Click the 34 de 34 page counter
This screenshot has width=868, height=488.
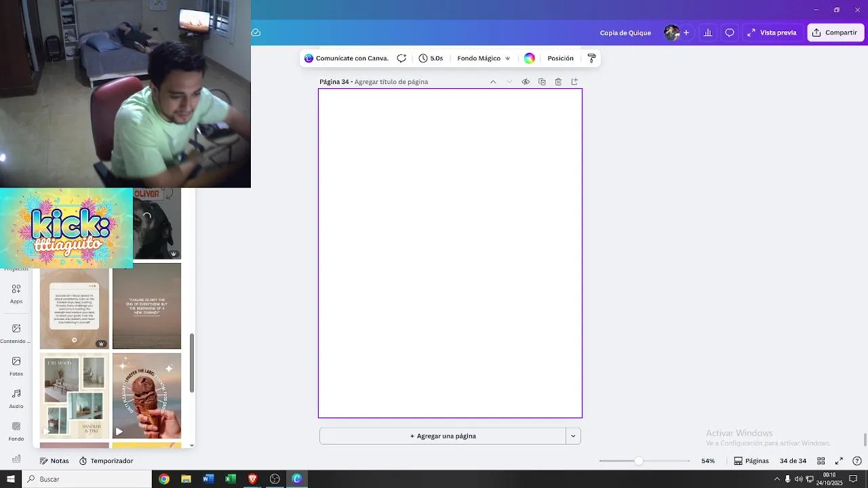pyautogui.click(x=793, y=461)
